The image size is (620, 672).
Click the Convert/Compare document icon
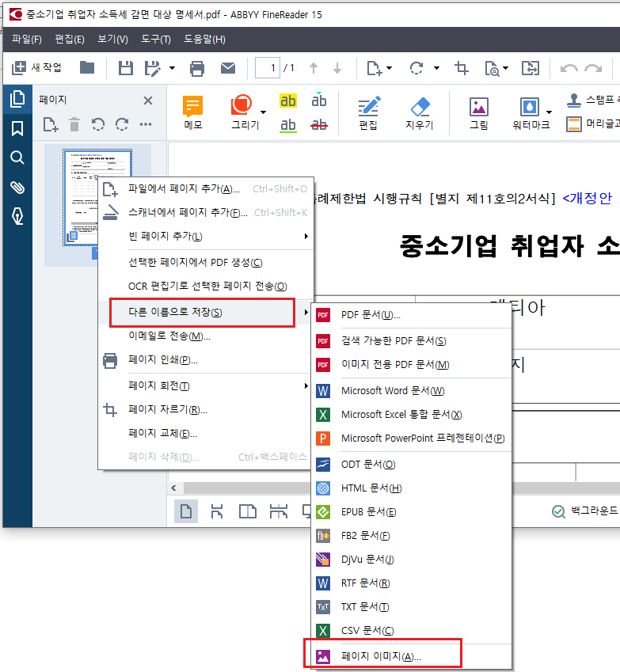point(531,68)
